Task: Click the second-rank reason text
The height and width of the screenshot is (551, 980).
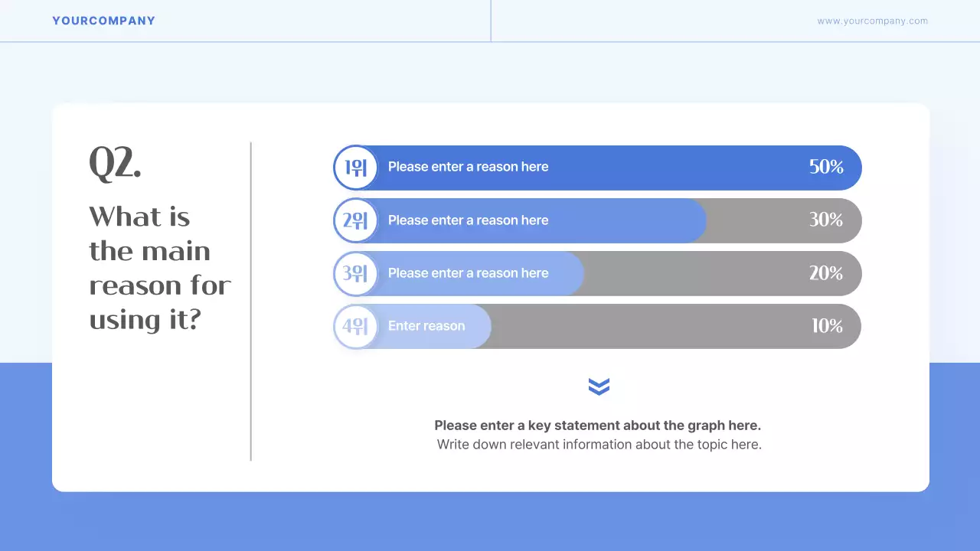Action: (x=468, y=220)
